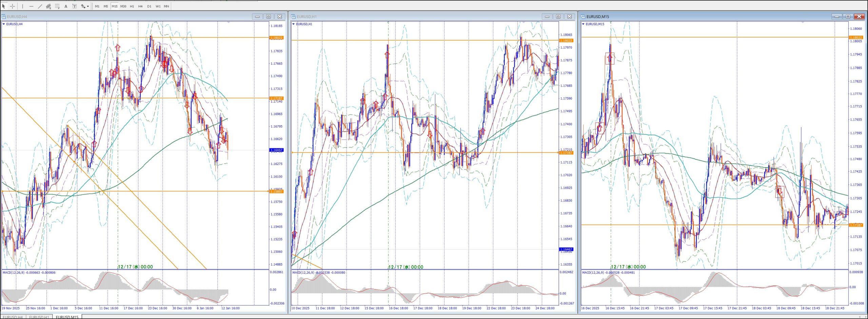Switch timeframe to H1

point(132,6)
